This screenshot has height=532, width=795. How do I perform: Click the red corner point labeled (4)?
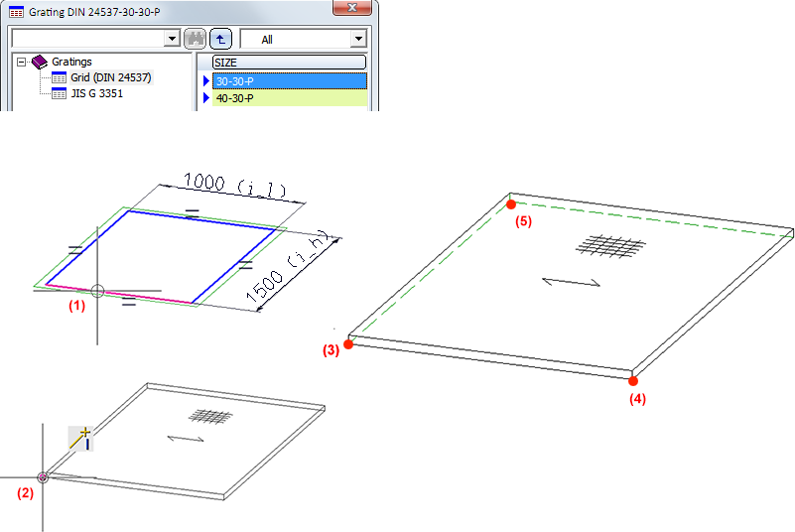[633, 381]
